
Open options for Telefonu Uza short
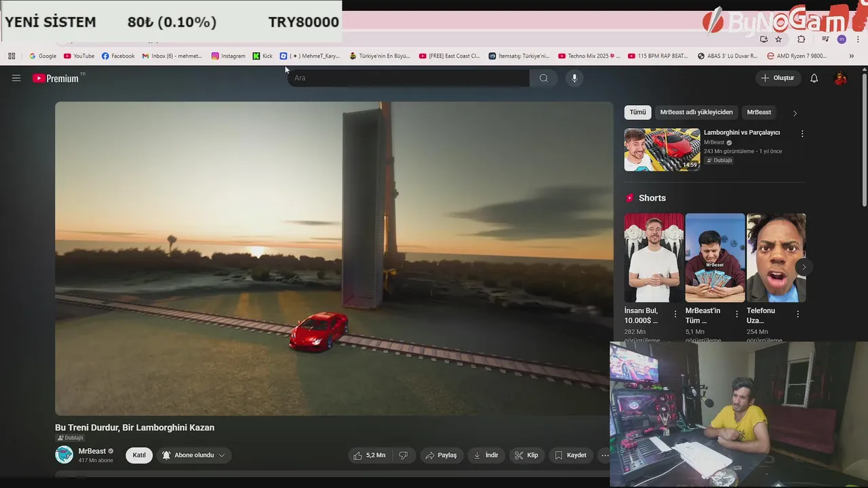coord(797,314)
